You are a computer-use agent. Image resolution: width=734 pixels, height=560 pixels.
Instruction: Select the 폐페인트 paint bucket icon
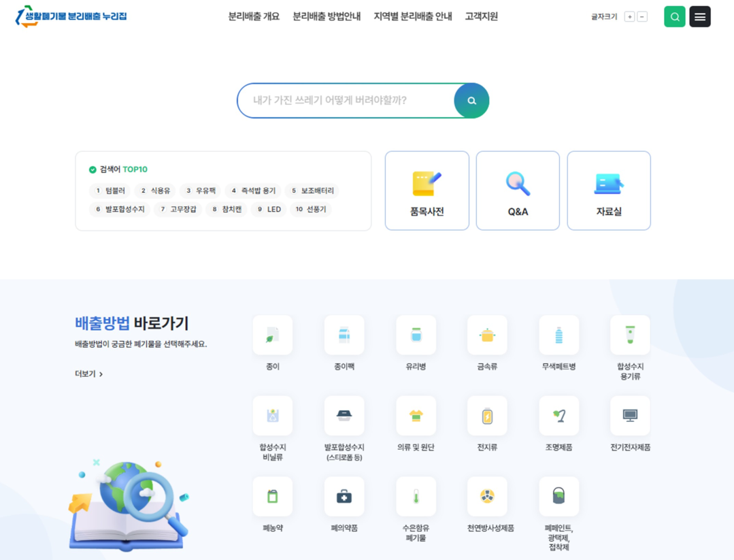point(559,496)
